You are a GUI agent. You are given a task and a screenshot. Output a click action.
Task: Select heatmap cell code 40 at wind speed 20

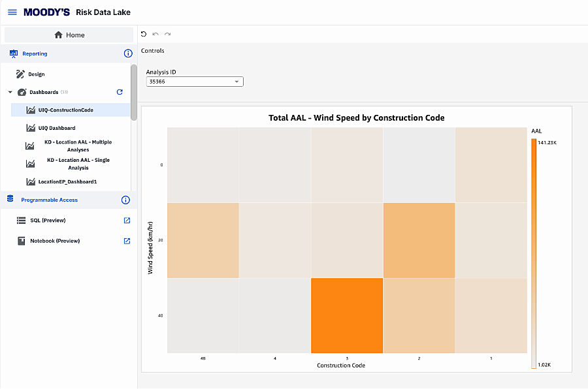click(x=203, y=240)
